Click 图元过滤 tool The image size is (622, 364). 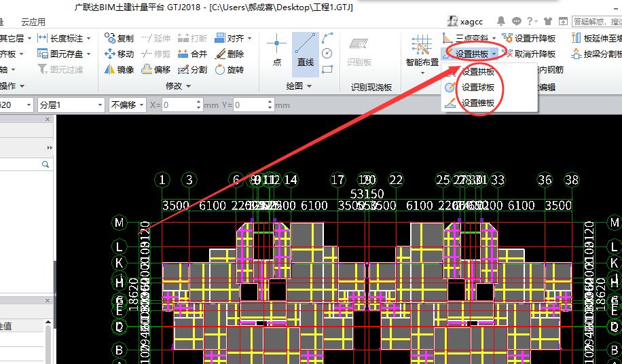pyautogui.click(x=60, y=70)
